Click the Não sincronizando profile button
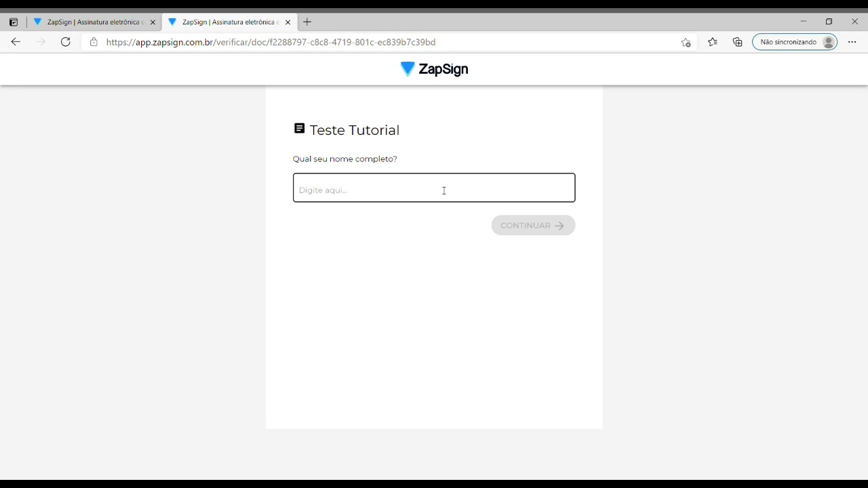 pyautogui.click(x=795, y=42)
